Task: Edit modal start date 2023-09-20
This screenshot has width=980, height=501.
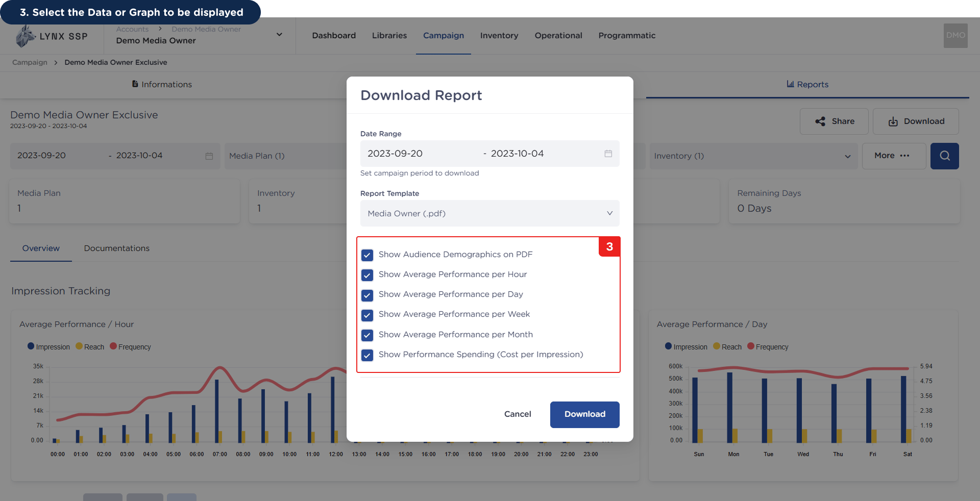Action: click(395, 154)
